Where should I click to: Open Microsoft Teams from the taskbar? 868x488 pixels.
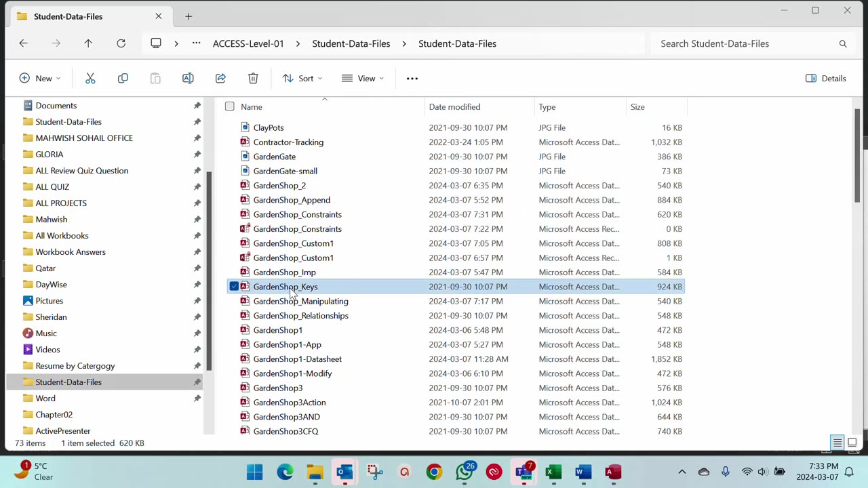point(524,472)
